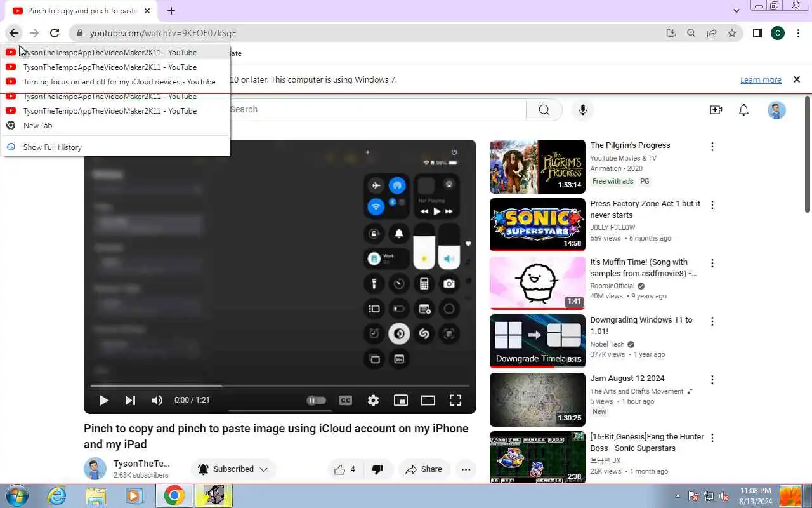Viewport: 812px width, 508px height.
Task: Open TysonTheTe... channel name
Action: click(141, 464)
